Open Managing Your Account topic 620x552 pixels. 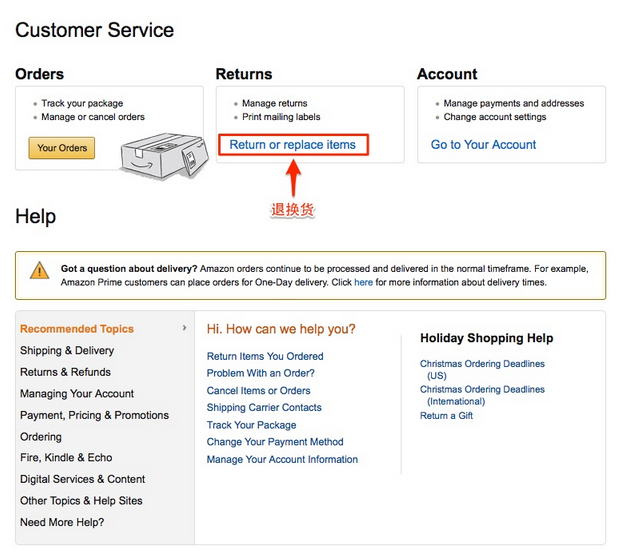(77, 394)
